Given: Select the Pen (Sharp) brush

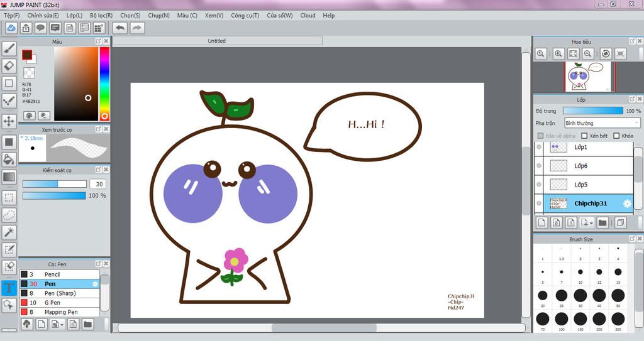Looking at the screenshot, I should pos(60,293).
